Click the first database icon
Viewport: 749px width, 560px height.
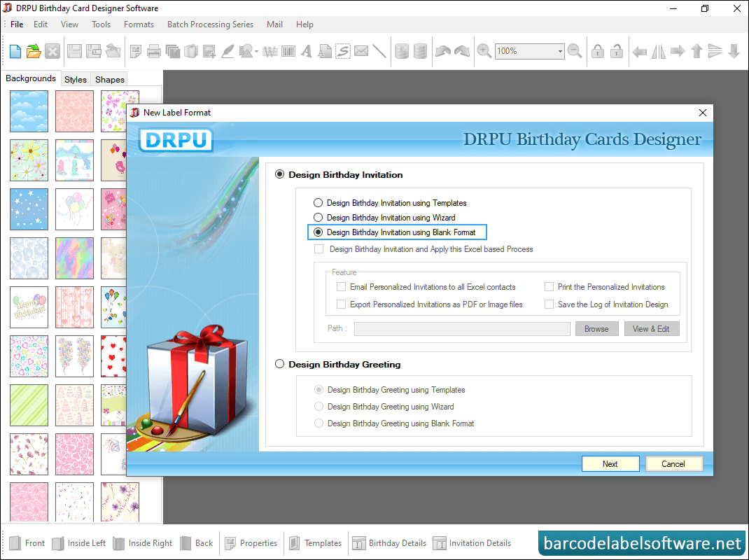[x=402, y=51]
